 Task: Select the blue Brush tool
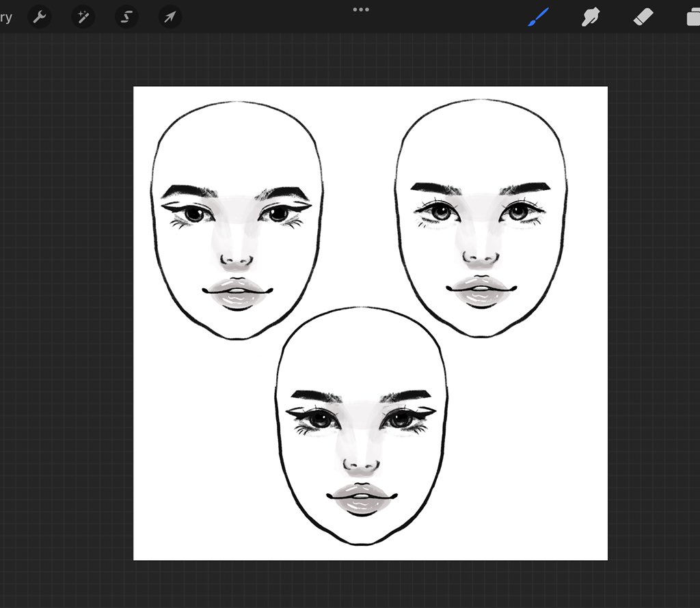coord(539,17)
